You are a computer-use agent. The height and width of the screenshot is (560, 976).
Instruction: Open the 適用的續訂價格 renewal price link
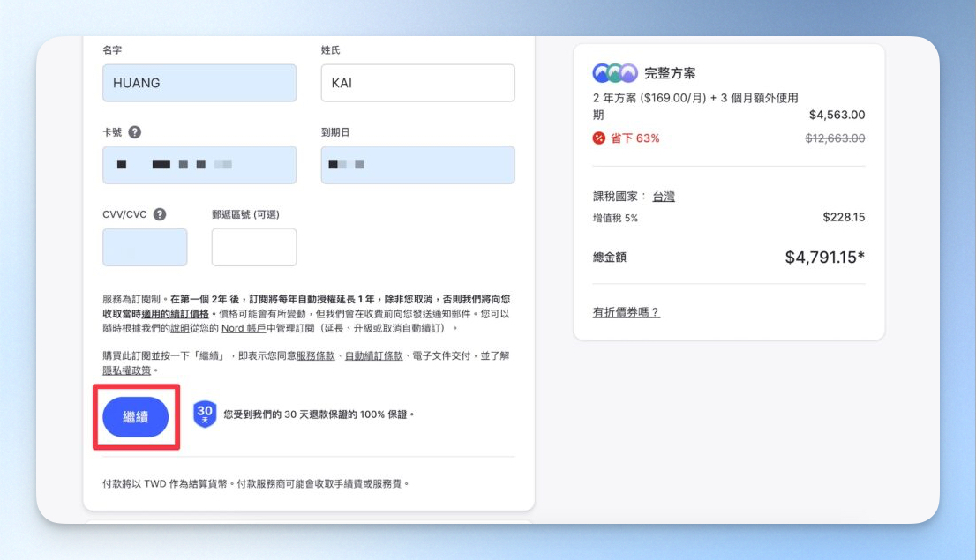click(175, 314)
